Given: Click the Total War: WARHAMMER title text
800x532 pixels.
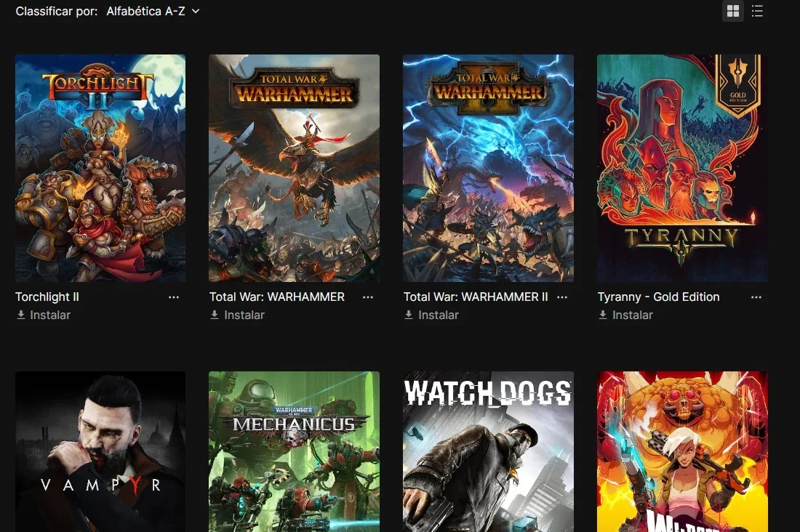Looking at the screenshot, I should [277, 297].
